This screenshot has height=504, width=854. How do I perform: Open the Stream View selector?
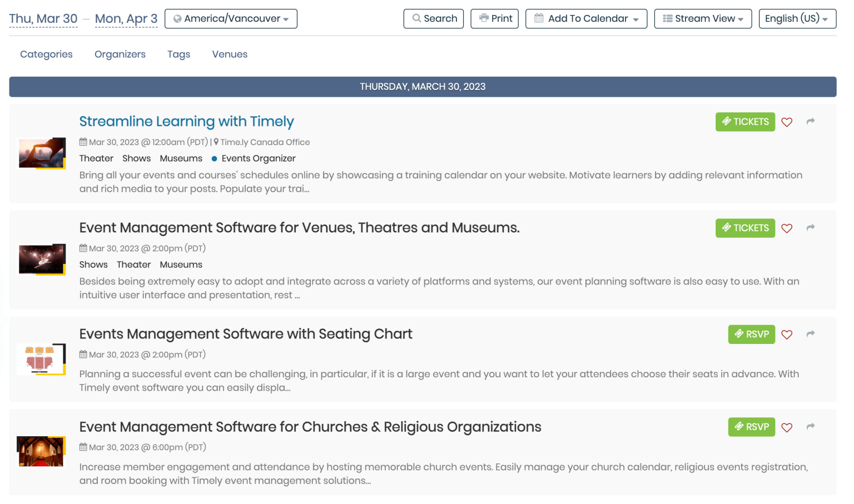(703, 19)
